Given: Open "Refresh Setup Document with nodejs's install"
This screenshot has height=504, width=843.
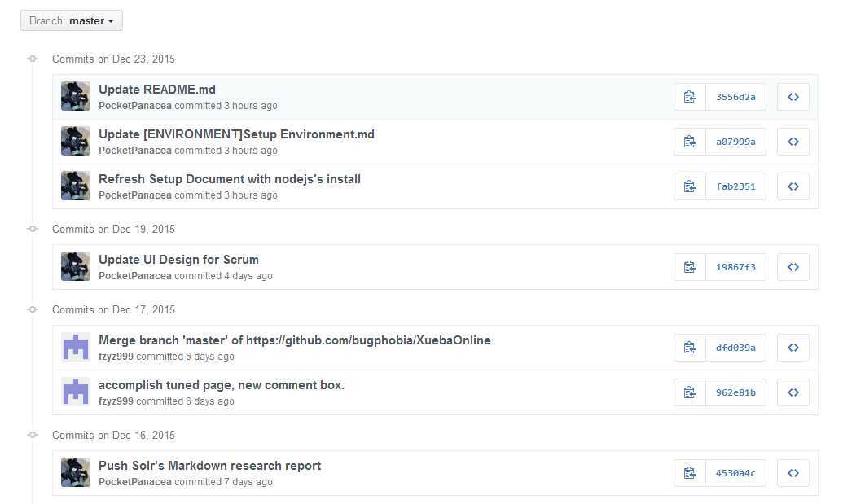Looking at the screenshot, I should pos(229,179).
